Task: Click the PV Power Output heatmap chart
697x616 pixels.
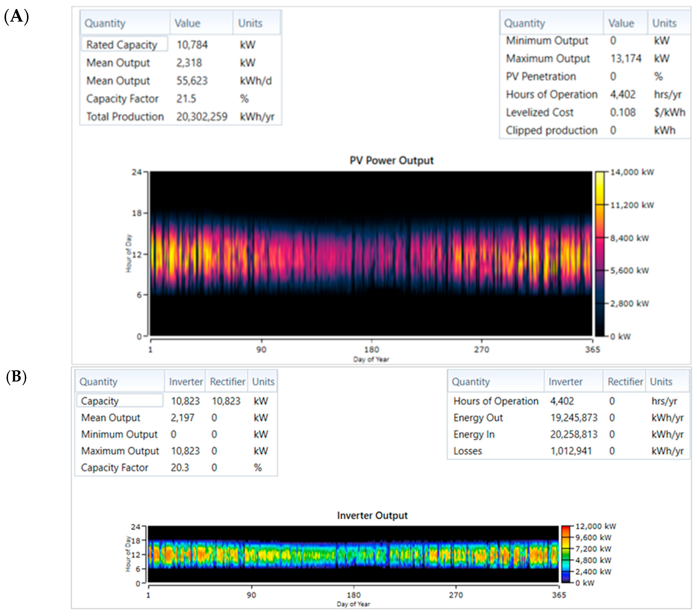Action: pos(371,254)
